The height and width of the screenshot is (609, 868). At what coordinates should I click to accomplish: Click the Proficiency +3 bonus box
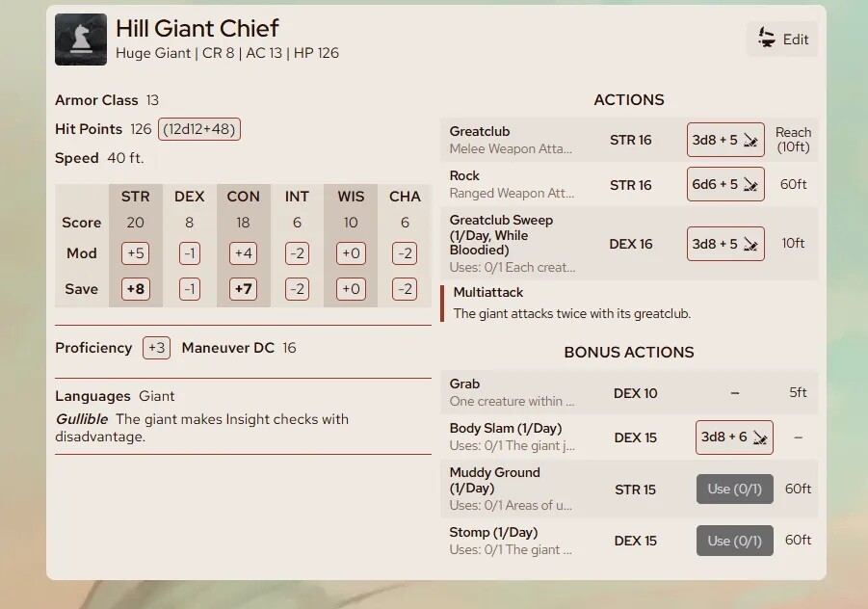[x=156, y=348]
